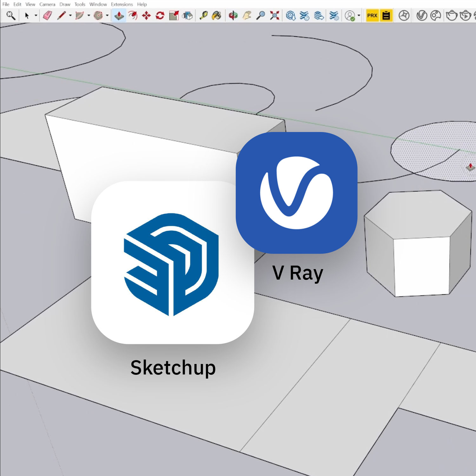Viewport: 476px width, 476px height.
Task: Open the palette-shaped Chaos Cosmos icon
Action: click(x=436, y=16)
